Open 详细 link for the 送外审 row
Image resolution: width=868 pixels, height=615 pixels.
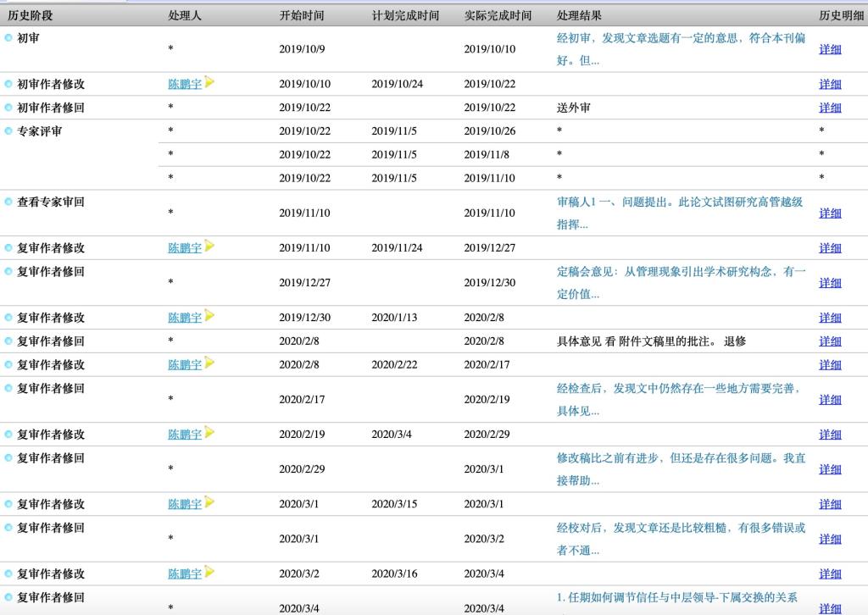click(830, 108)
